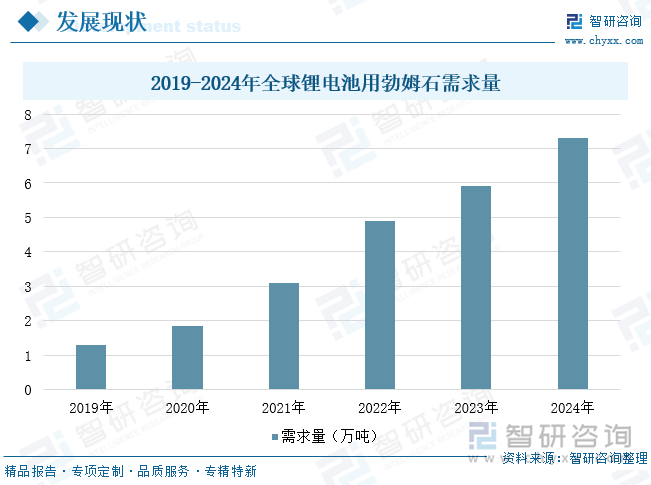Viewport: 651px width, 485px height.
Task: Click the y-axis value 3
Action: tap(28, 287)
